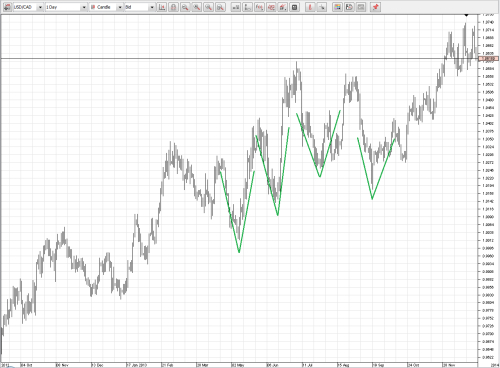Toggle the chart lock padlock button
The width and height of the screenshot is (500, 368).
[x=173, y=7]
